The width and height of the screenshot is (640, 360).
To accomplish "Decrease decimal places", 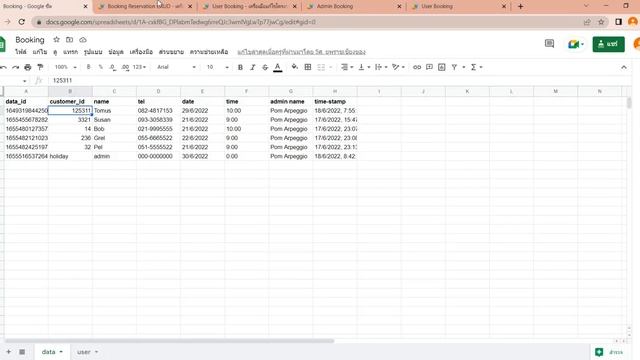I will (x=113, y=67).
